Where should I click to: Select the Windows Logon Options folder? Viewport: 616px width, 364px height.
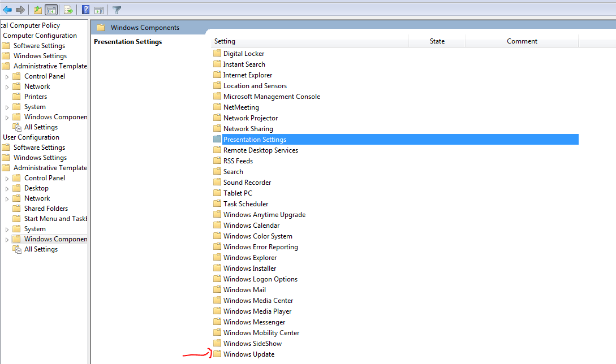pos(260,279)
